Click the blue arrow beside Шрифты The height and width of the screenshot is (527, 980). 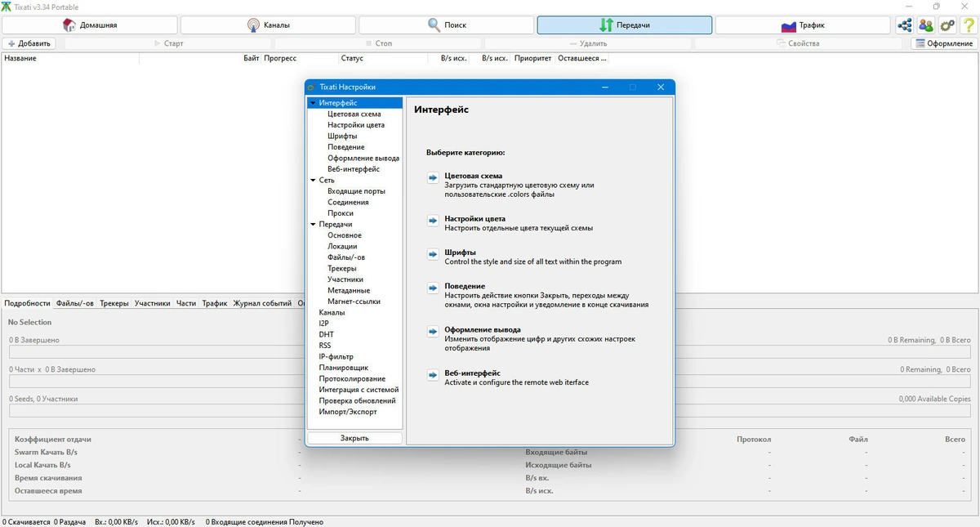(433, 254)
